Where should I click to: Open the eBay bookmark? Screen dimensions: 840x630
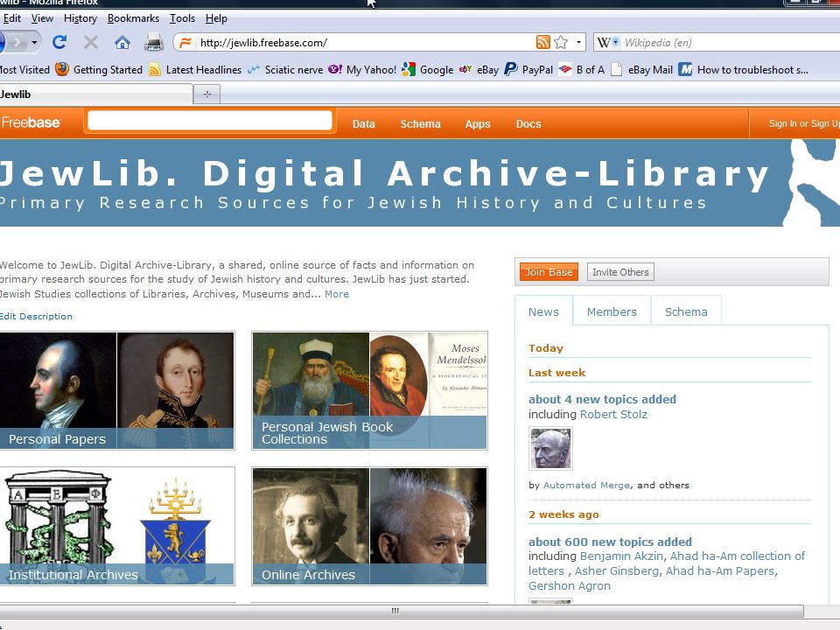pos(479,70)
